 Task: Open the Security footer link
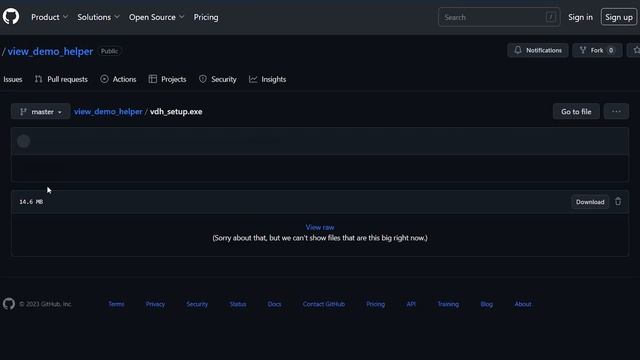pyautogui.click(x=197, y=304)
